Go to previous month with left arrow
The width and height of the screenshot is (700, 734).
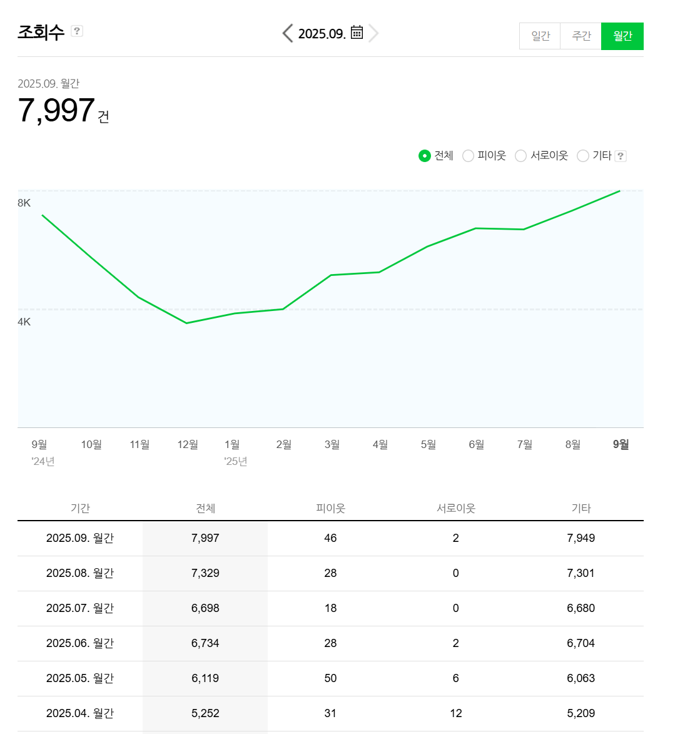tap(287, 33)
